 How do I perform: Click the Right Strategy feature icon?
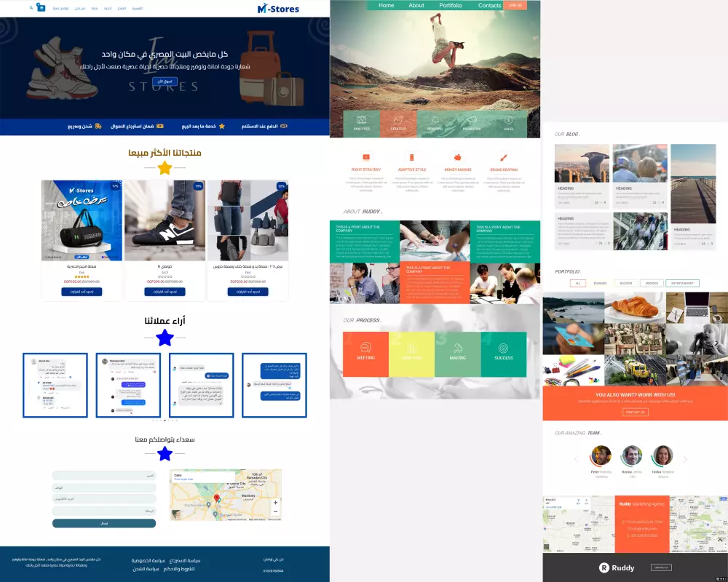pyautogui.click(x=366, y=157)
